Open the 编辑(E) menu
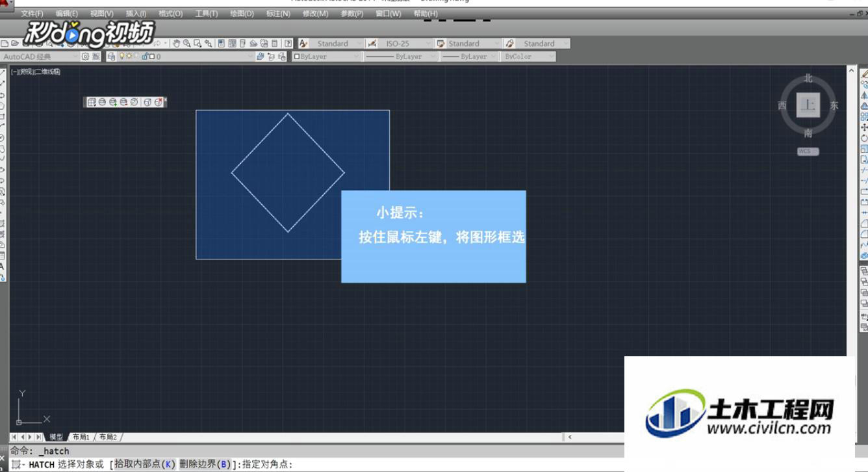 [x=66, y=14]
